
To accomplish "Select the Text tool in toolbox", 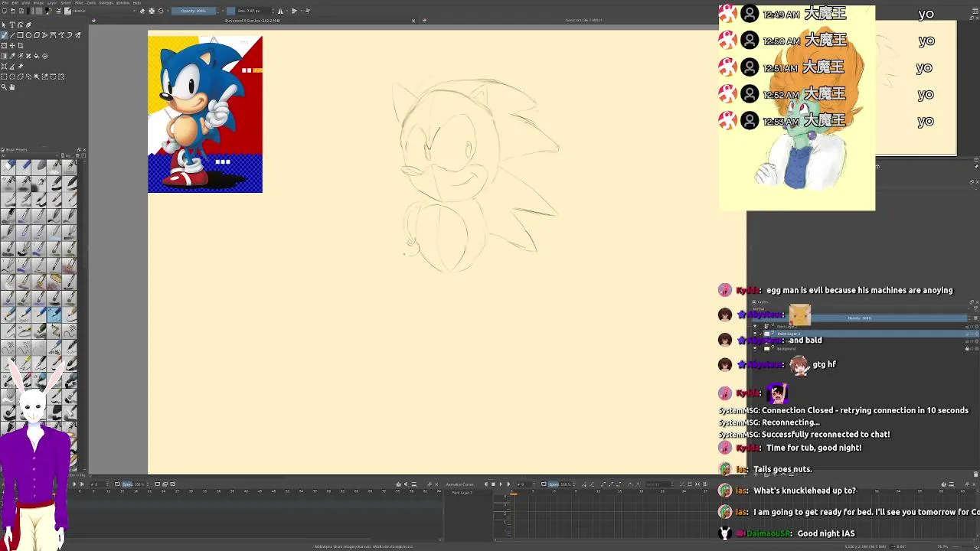I will click(x=12, y=24).
